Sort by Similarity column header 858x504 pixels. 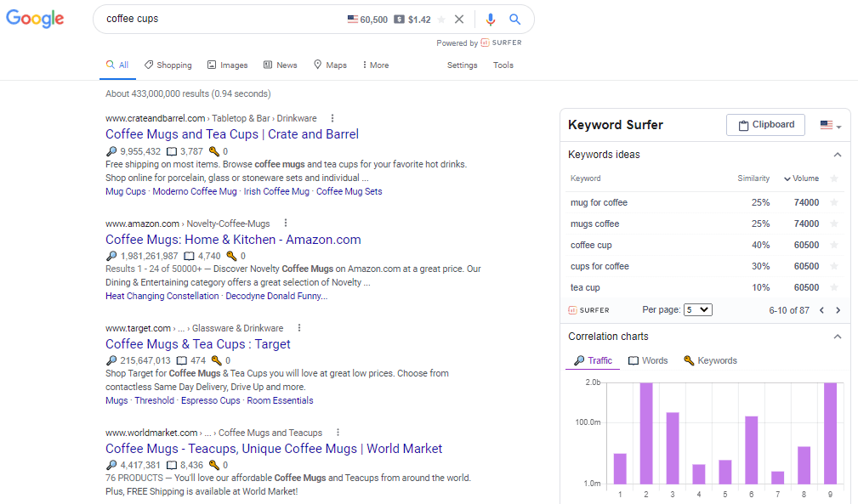(x=753, y=178)
